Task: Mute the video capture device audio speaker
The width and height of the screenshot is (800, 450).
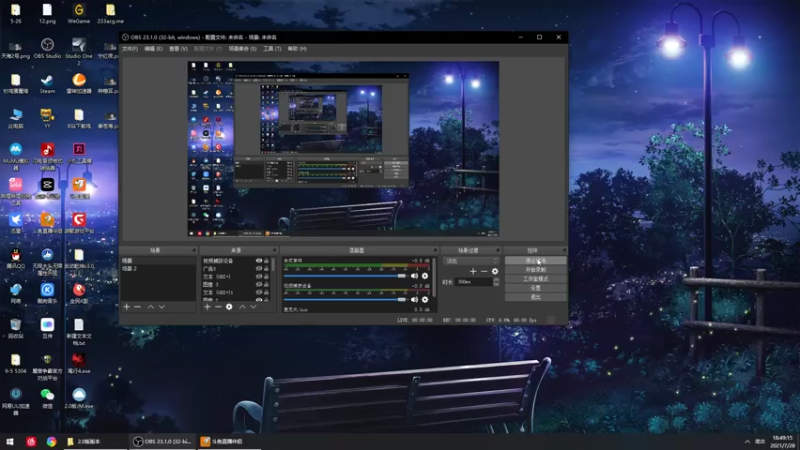Action: tap(414, 299)
